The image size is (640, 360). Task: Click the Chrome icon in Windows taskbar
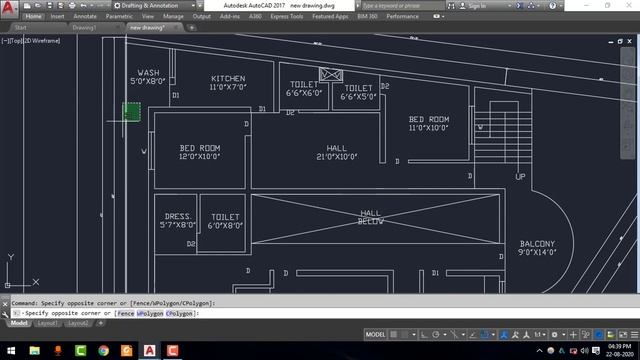[104, 351]
